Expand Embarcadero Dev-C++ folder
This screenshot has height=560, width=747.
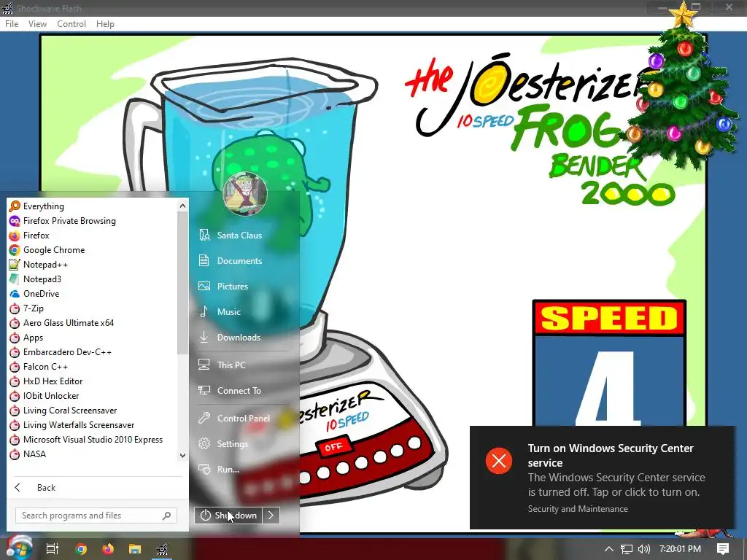pyautogui.click(x=61, y=352)
